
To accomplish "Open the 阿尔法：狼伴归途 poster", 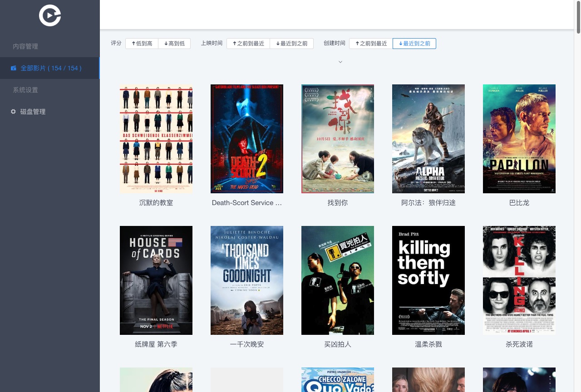I will coord(428,139).
